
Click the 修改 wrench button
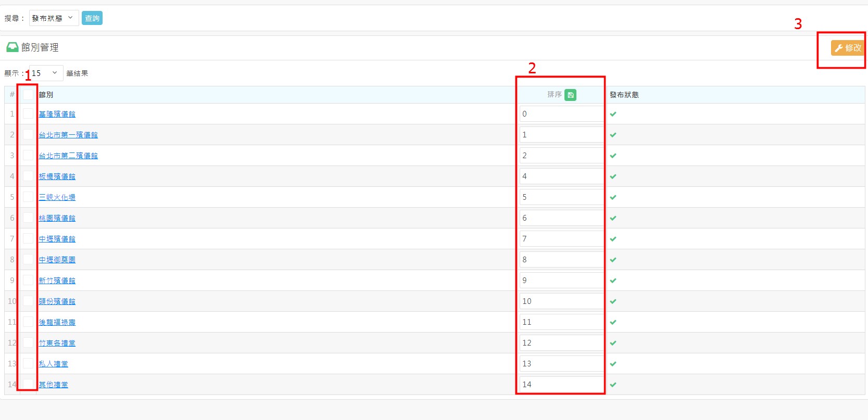tap(847, 48)
